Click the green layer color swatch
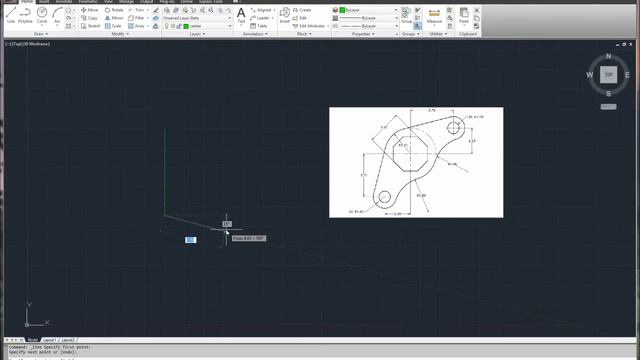Screen dimensions: 640x360 [186, 26]
